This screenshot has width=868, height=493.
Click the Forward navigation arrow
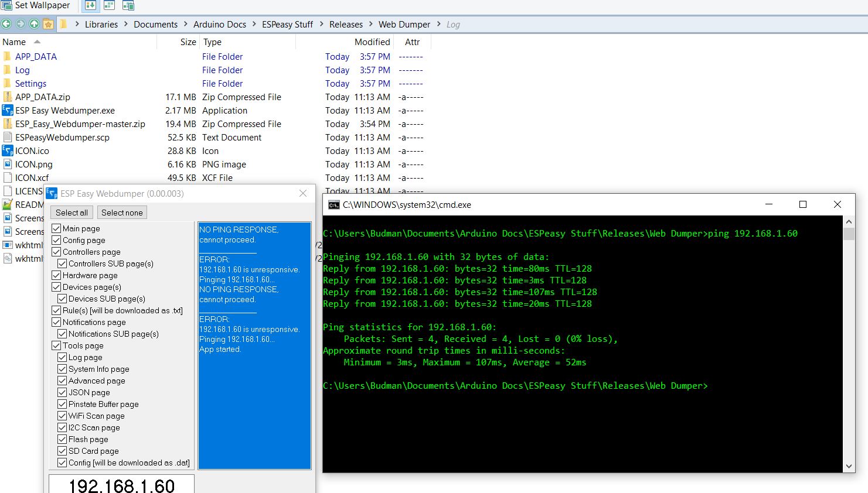(x=21, y=24)
